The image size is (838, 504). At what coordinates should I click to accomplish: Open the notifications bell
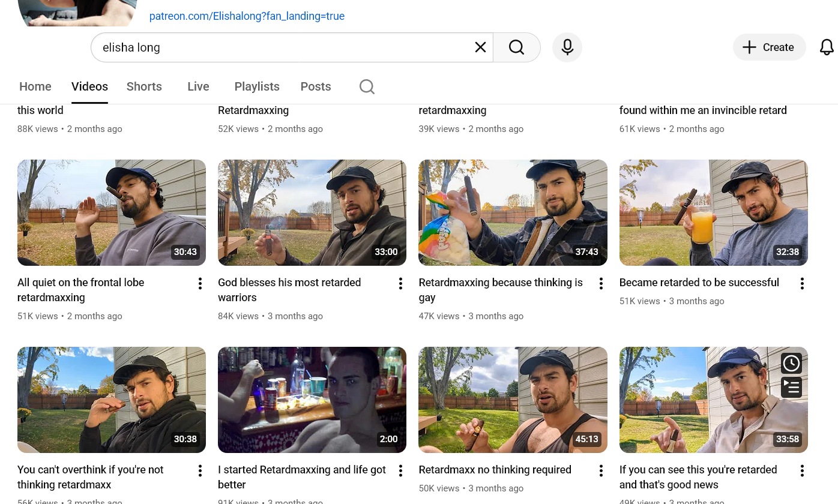(x=827, y=47)
